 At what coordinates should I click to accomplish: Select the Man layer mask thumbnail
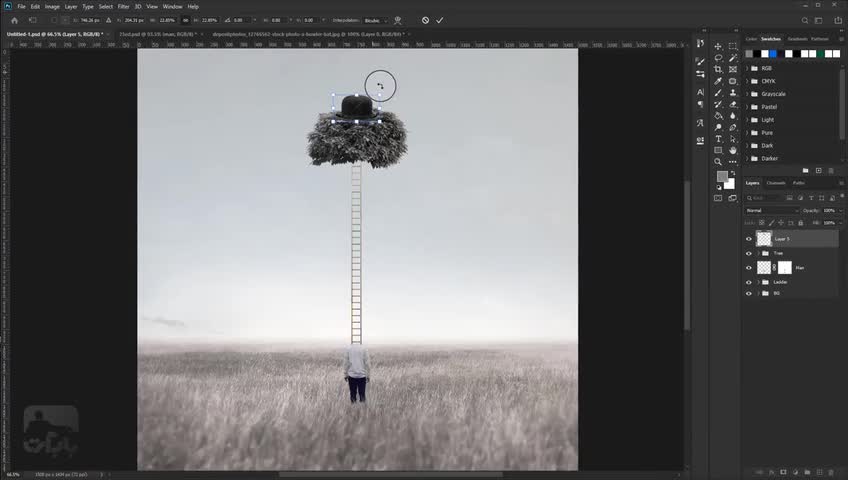[785, 268]
